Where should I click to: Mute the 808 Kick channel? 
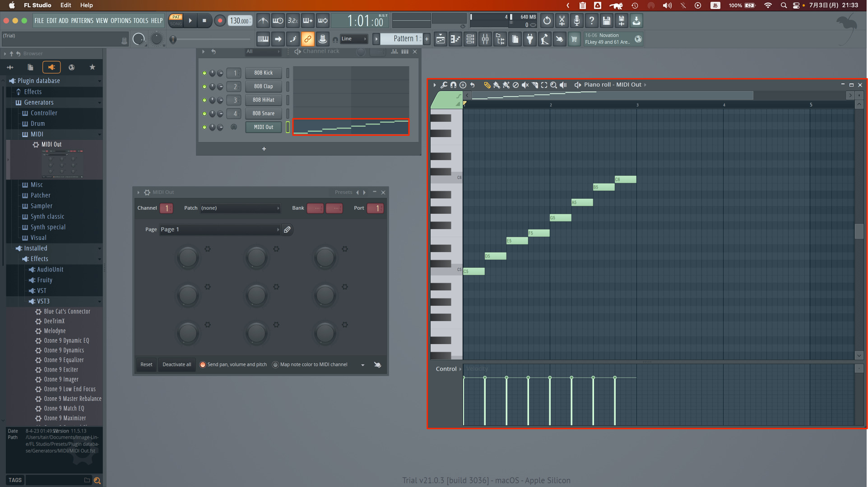point(204,73)
